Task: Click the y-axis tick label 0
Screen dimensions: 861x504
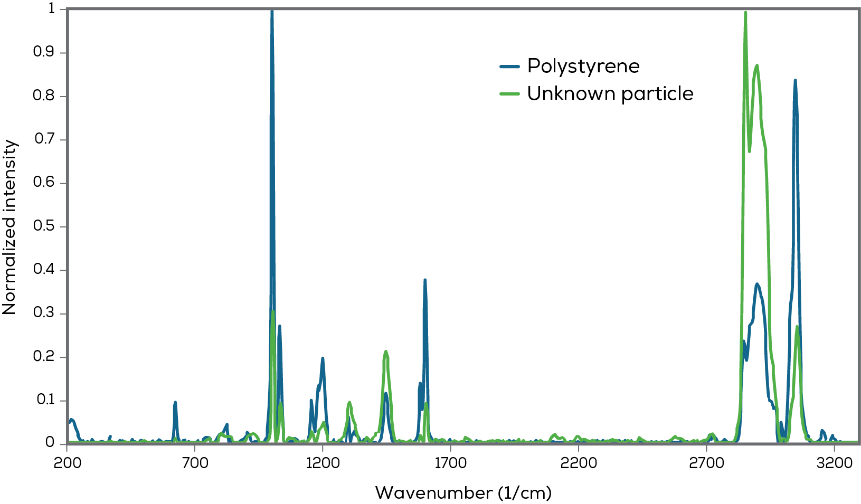Action: pyautogui.click(x=50, y=442)
